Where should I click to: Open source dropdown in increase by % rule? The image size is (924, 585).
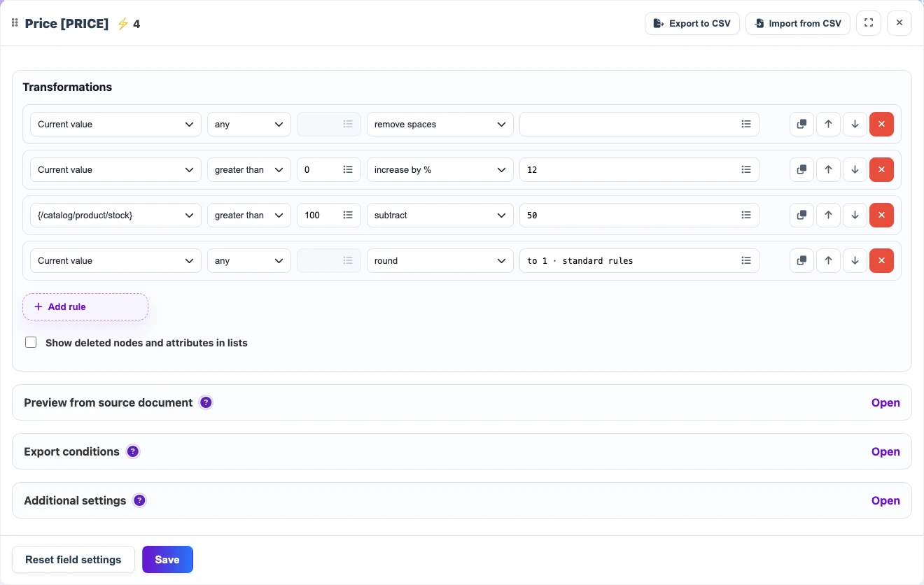click(x=115, y=169)
